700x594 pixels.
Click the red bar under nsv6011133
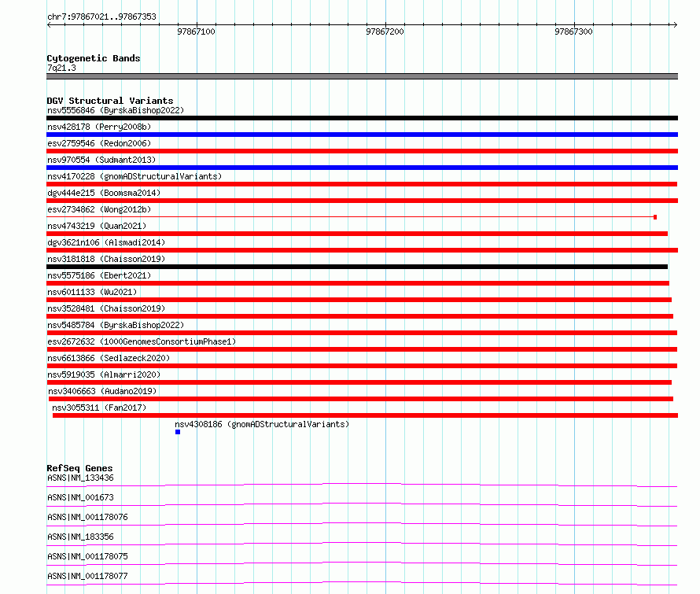click(359, 300)
